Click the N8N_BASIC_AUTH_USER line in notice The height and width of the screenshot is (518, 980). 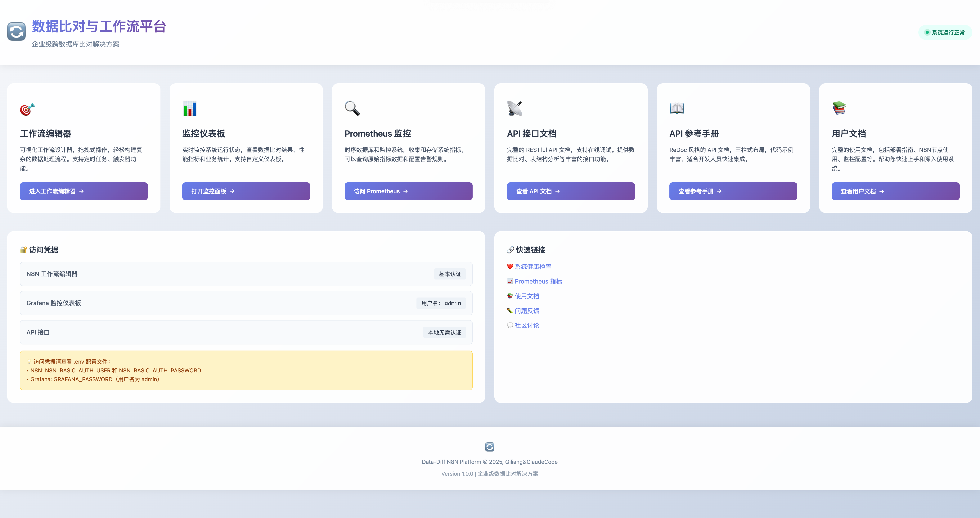tap(114, 371)
